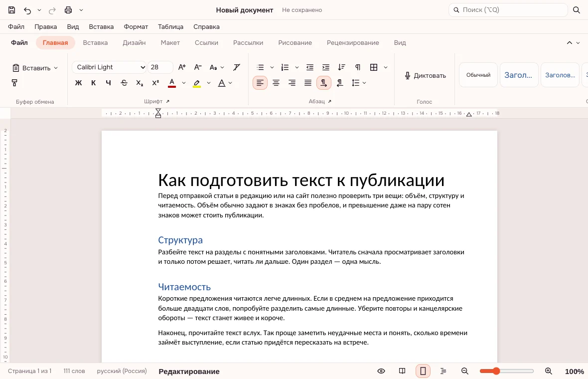The height and width of the screenshot is (379, 588).
Task: Click the Sort icon
Action: pos(341,67)
